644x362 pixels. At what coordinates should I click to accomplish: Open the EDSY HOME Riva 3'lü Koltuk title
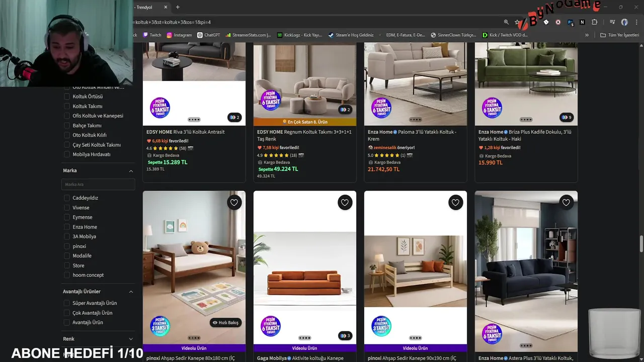(x=186, y=132)
